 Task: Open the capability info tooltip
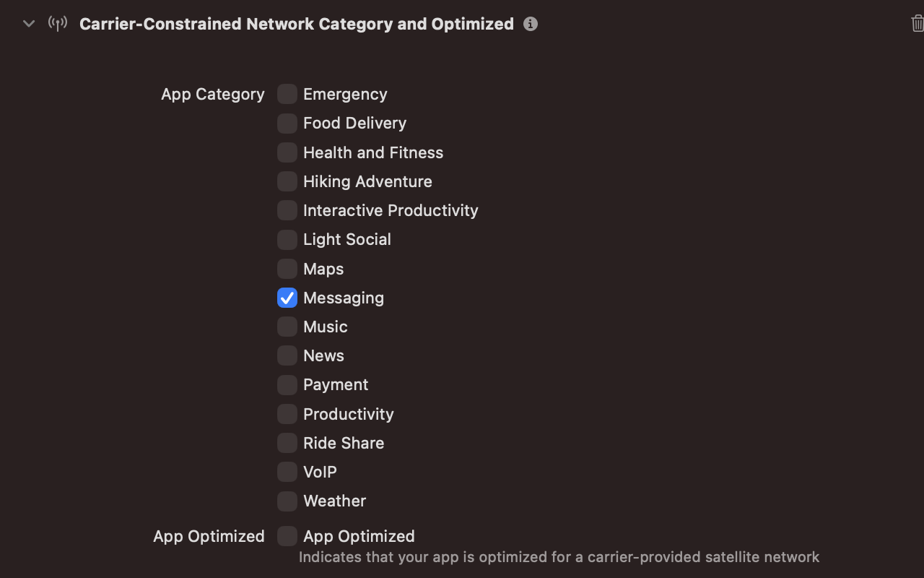(531, 24)
